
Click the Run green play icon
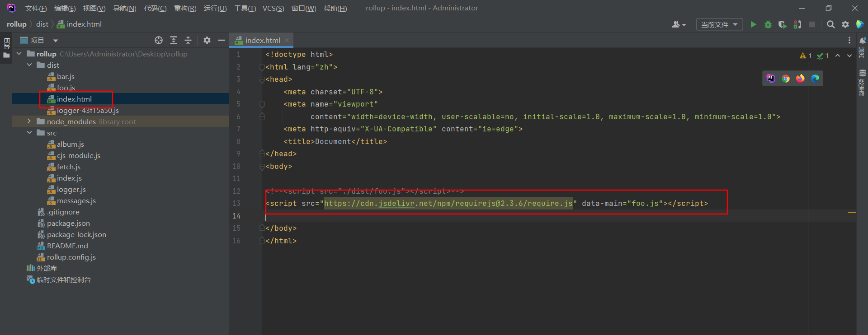click(x=753, y=24)
